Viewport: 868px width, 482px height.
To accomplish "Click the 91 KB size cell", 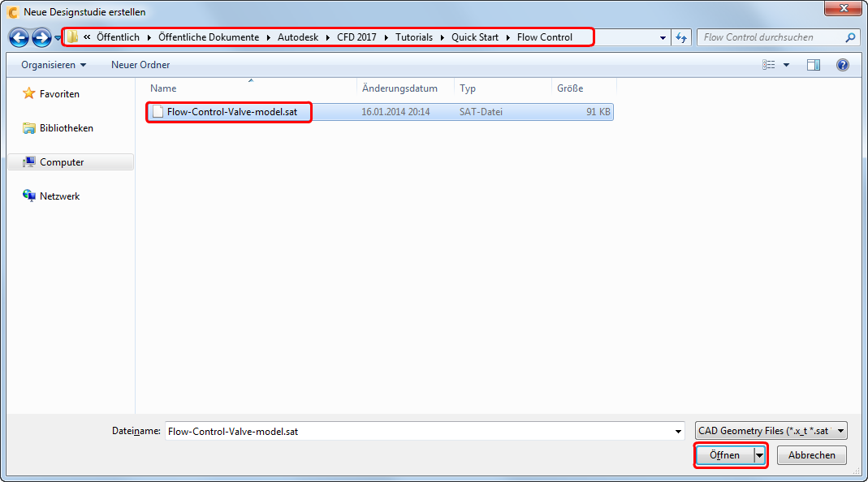I will pos(598,112).
